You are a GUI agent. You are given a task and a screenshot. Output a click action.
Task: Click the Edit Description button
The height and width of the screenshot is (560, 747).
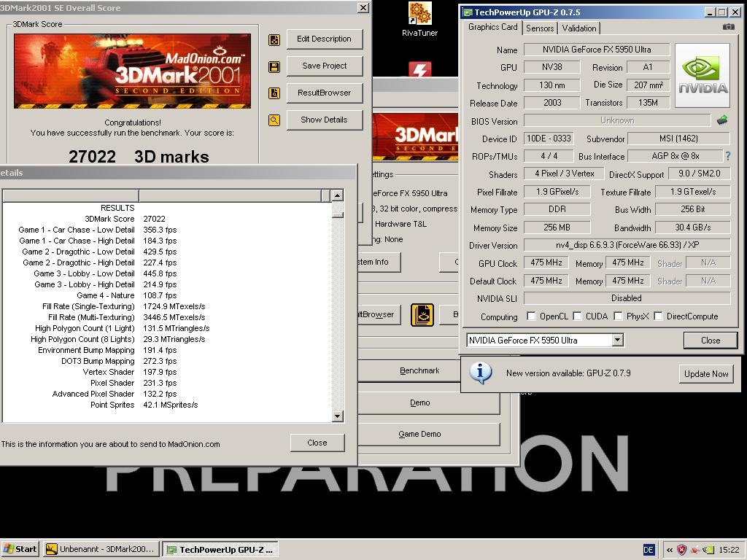click(x=325, y=39)
